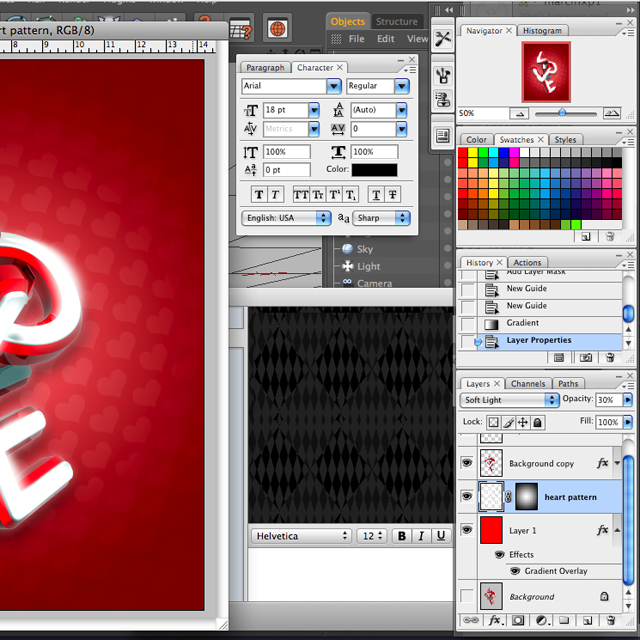Apply Underline style in Character panel
The width and height of the screenshot is (640, 640).
(376, 195)
